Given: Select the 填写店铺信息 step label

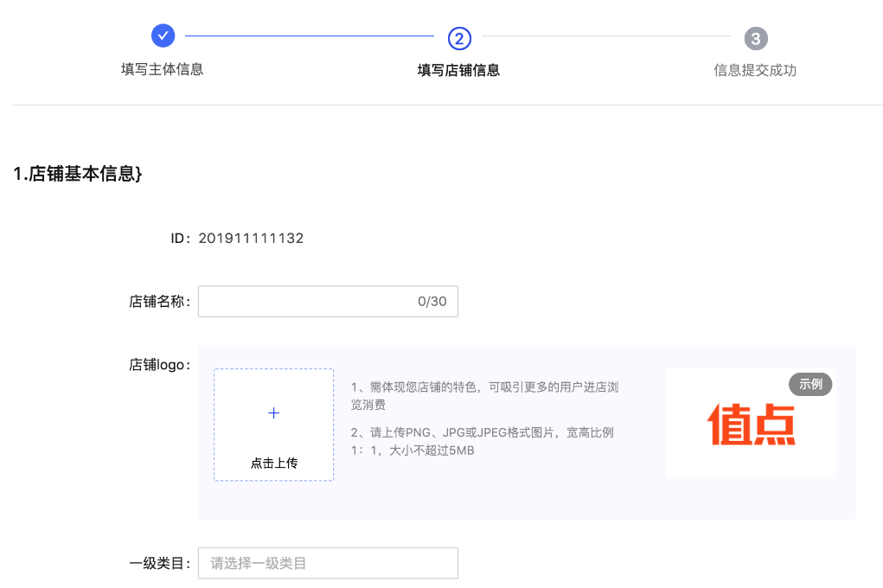Looking at the screenshot, I should tap(459, 69).
